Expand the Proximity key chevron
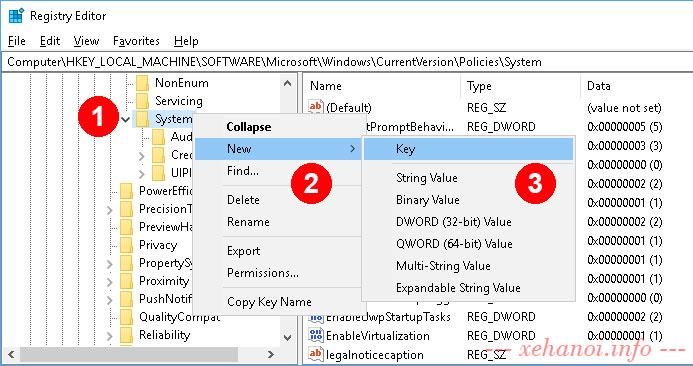The height and width of the screenshot is (366, 693). pyautogui.click(x=110, y=282)
